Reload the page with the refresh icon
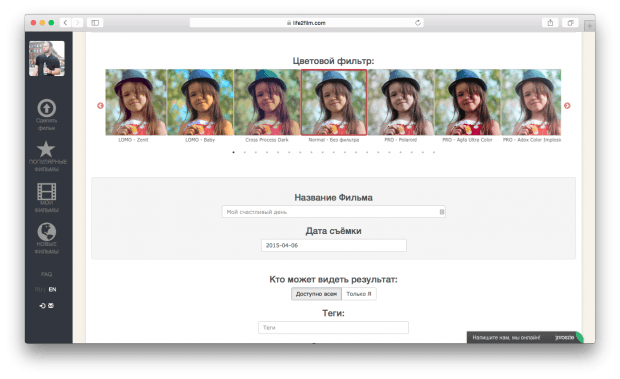620x379 pixels. (418, 23)
